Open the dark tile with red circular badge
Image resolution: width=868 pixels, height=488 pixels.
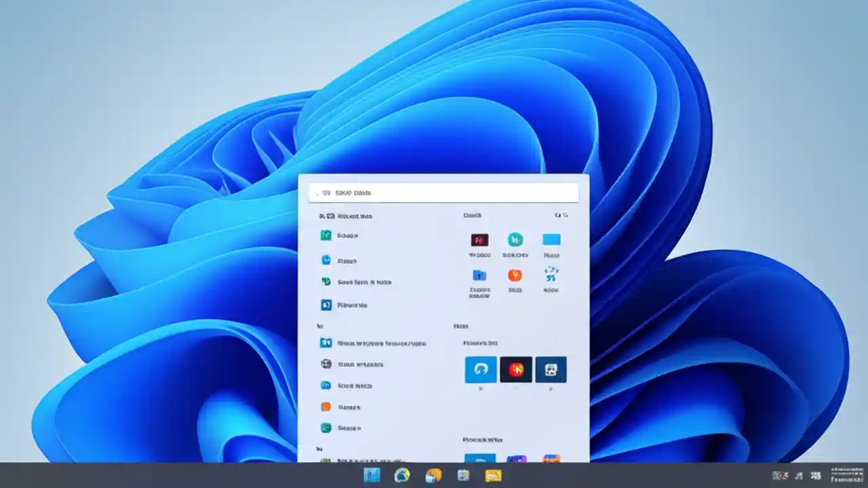(516, 369)
